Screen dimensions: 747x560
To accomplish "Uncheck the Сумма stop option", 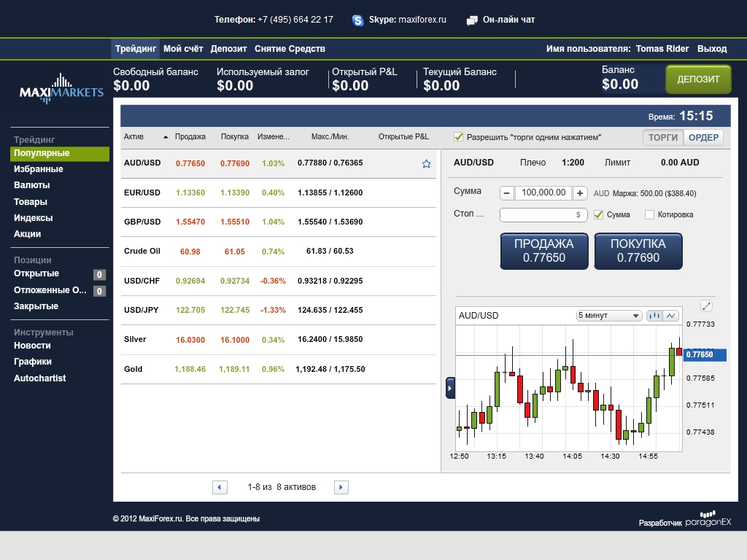I will 599,214.
